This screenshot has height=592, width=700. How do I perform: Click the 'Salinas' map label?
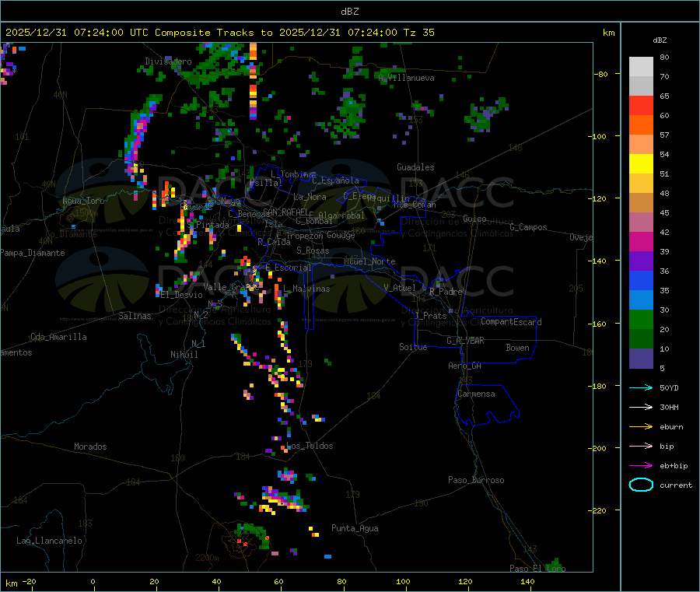(x=135, y=316)
